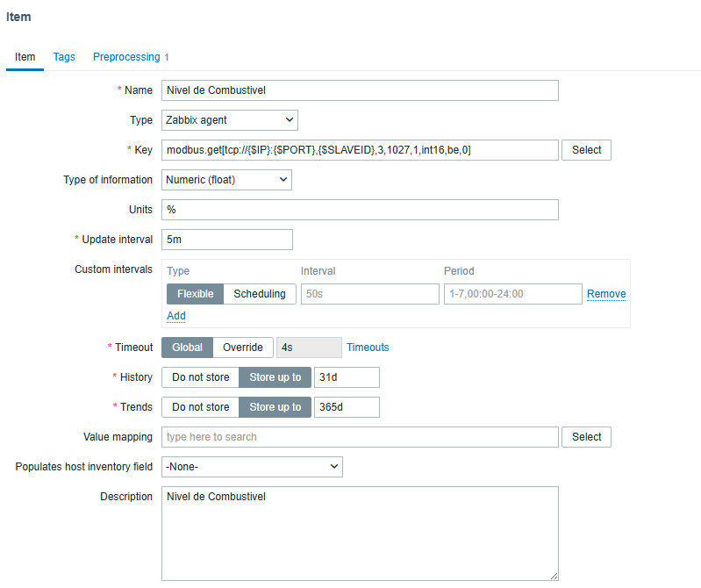Open the Populates host inventory field dropdown
This screenshot has width=701, height=588.
pos(252,467)
